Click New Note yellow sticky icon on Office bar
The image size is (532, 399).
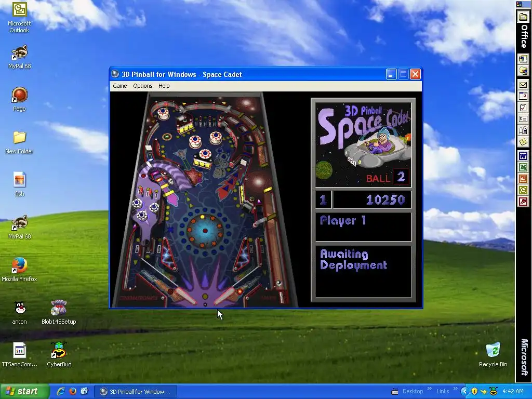pos(523,142)
